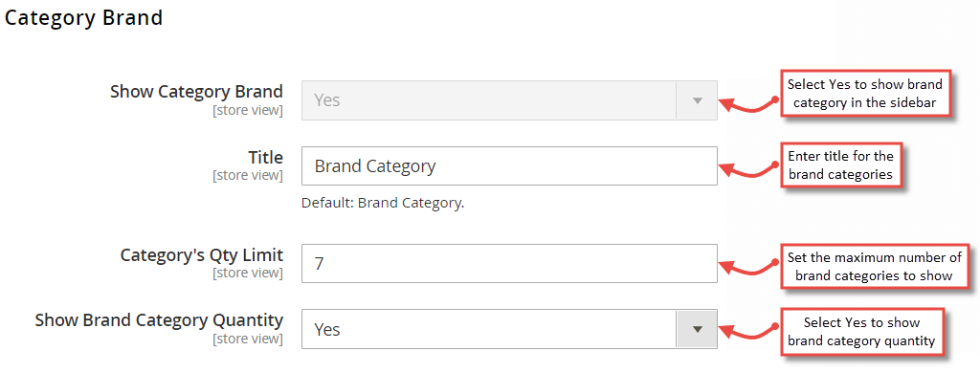The height and width of the screenshot is (373, 980).
Task: Click the red arrow pointing at Qty Limit field
Action: 748,268
